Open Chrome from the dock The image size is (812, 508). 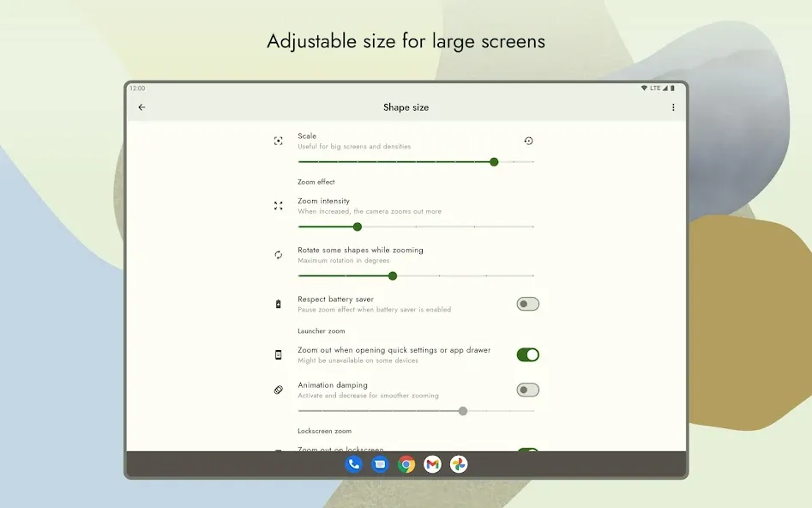pos(406,464)
